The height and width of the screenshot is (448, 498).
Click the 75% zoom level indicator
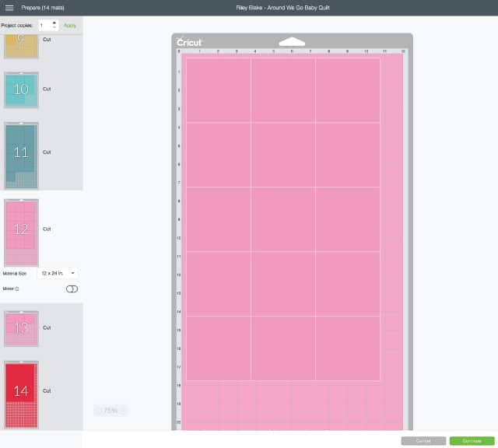(x=110, y=410)
